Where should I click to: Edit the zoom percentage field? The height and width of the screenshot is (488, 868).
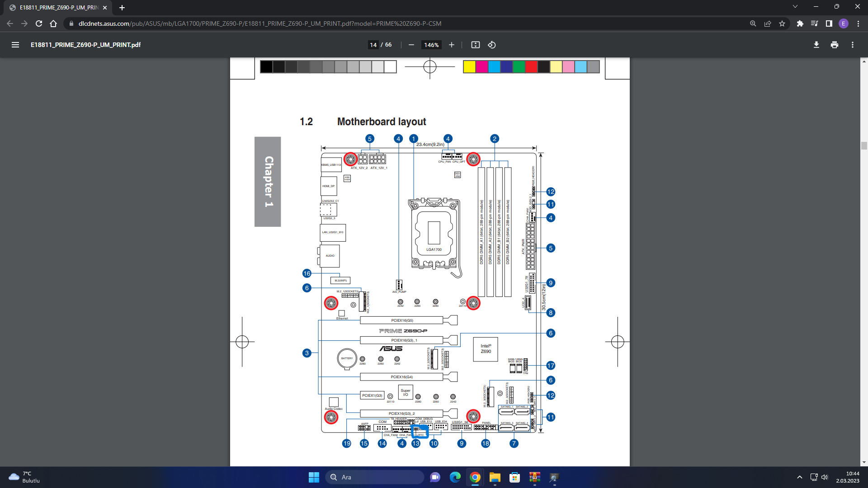click(431, 45)
